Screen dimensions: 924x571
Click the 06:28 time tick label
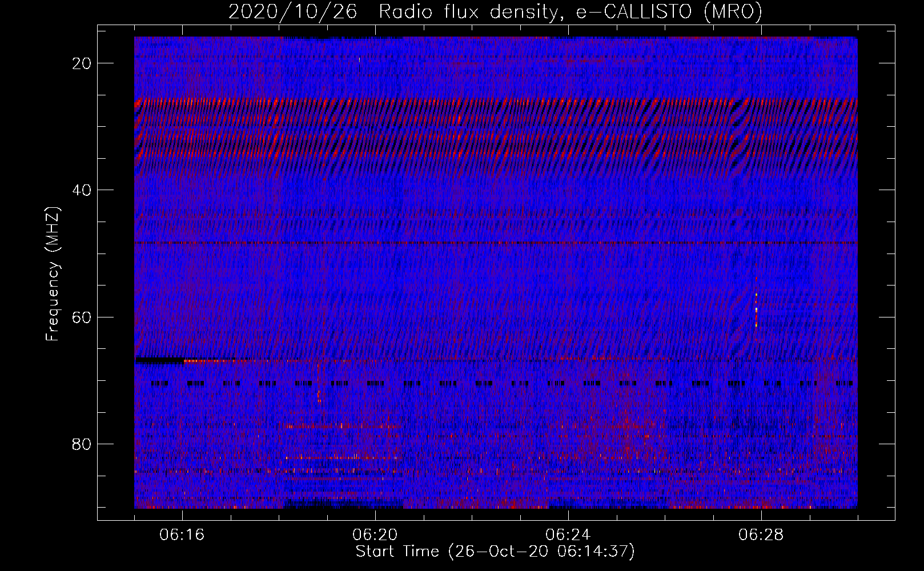(761, 535)
